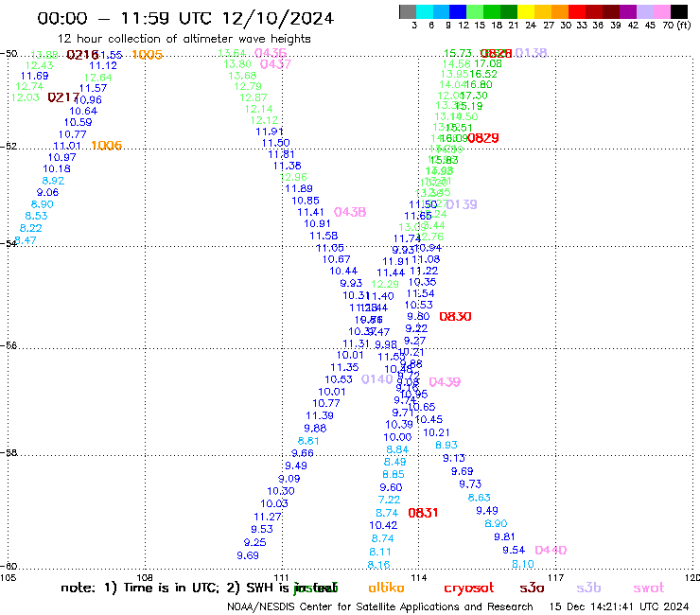Click the subtitle about altimeter wave heights
The width and height of the screenshot is (700, 615).
tap(184, 39)
